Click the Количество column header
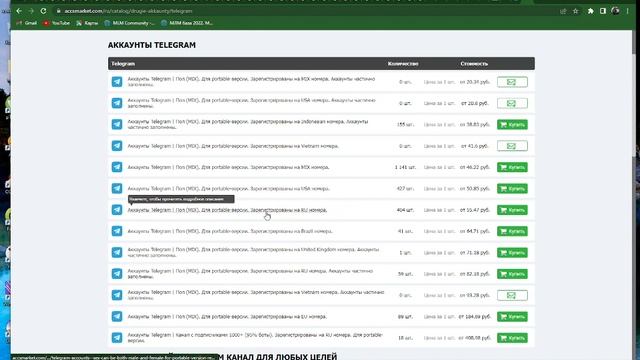This screenshot has width=640, height=360. point(403,64)
